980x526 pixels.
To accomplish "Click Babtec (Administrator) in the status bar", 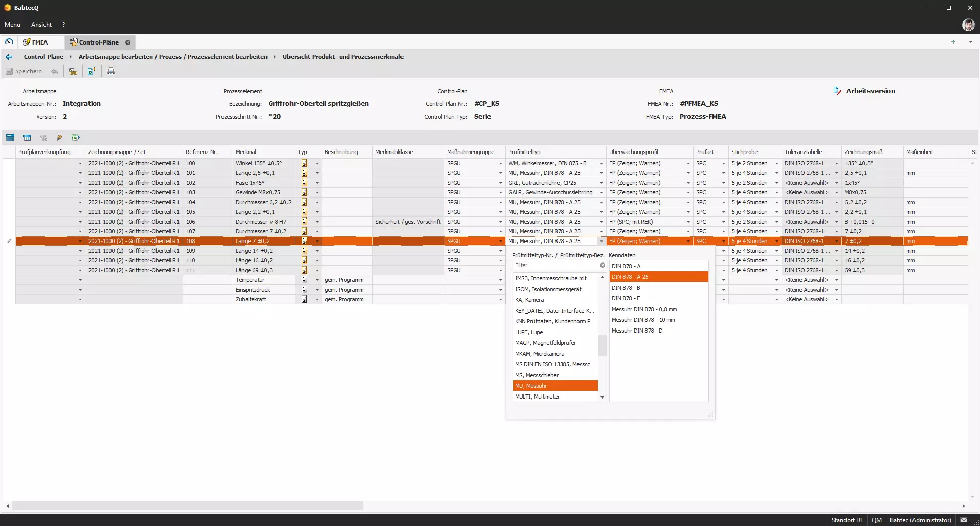I will (x=920, y=520).
